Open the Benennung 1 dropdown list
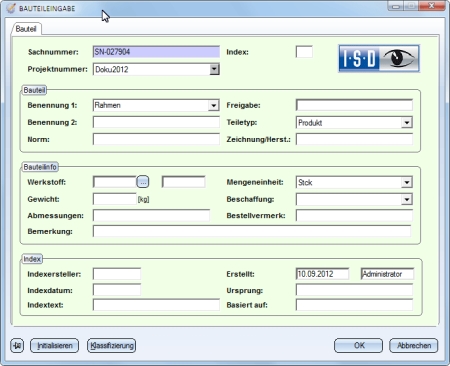Screen dimensions: 450x366 tap(214, 105)
